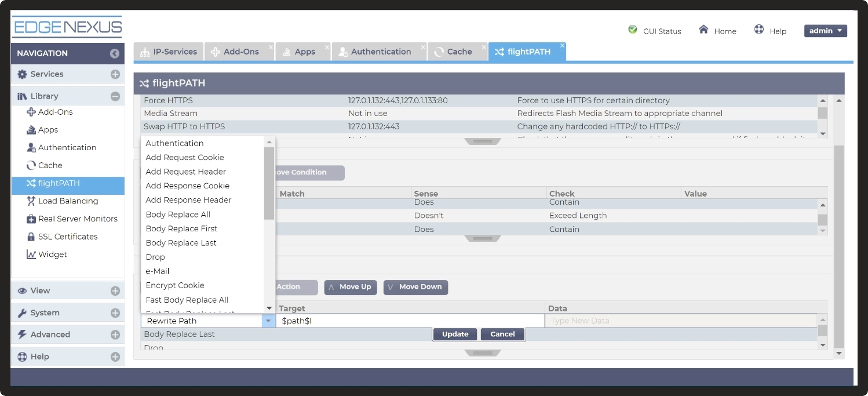Open the admin user dropdown
Screen dimensions: 868x396
coord(826,31)
